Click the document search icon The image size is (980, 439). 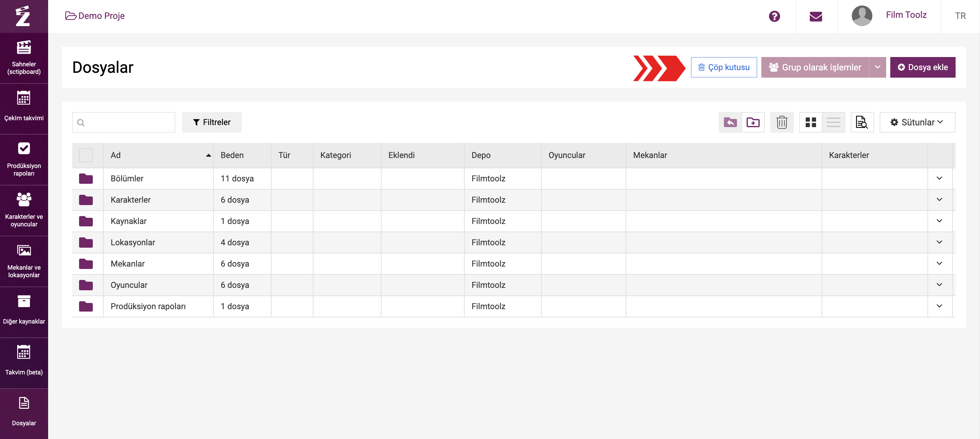pos(862,122)
